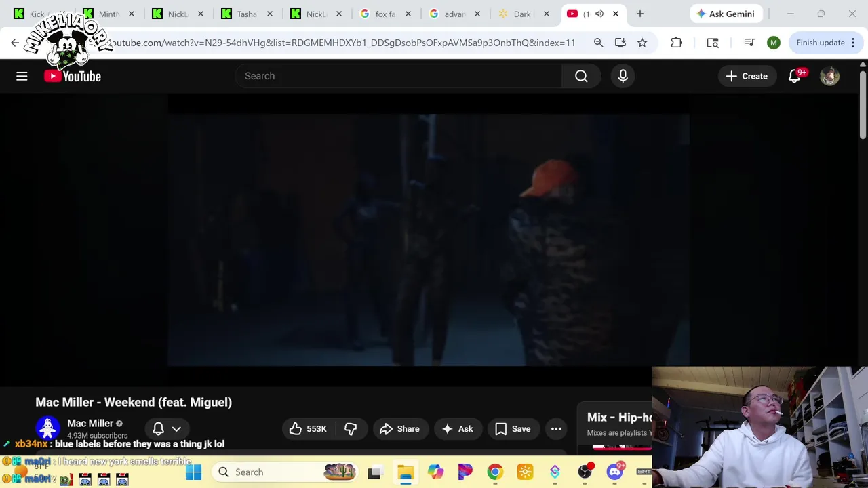Open the Chrome extensions puzzle icon

676,43
